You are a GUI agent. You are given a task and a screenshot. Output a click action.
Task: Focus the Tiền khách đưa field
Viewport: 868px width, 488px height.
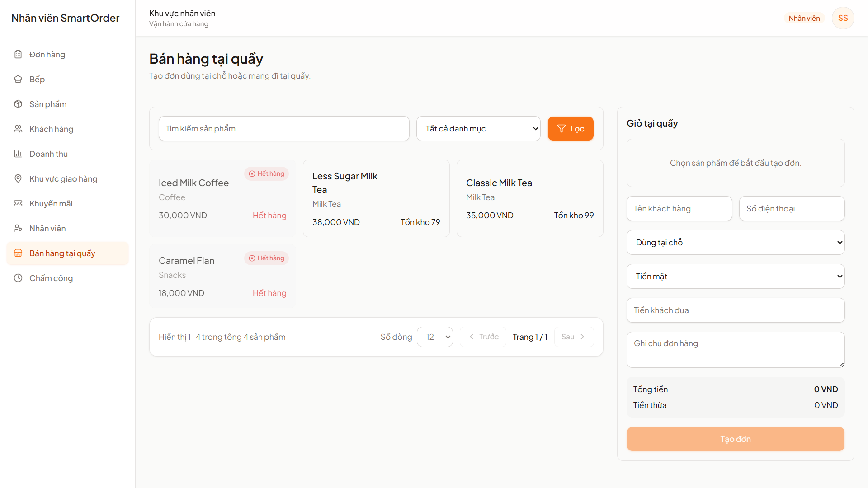tap(736, 310)
